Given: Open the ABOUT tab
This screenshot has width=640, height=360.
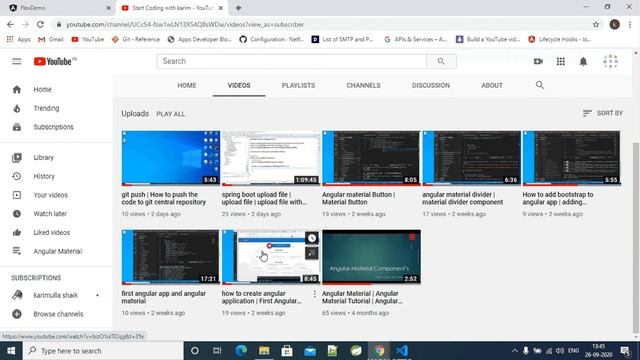Looking at the screenshot, I should point(491,85).
